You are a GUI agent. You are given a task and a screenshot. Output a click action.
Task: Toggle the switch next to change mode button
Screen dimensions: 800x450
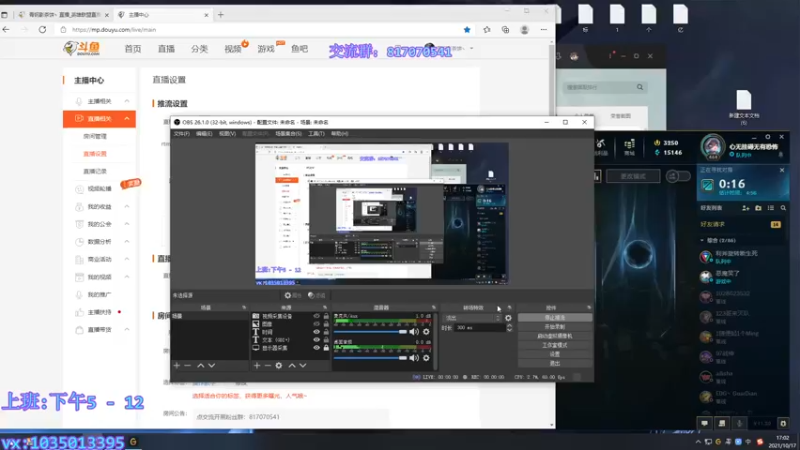[678, 176]
